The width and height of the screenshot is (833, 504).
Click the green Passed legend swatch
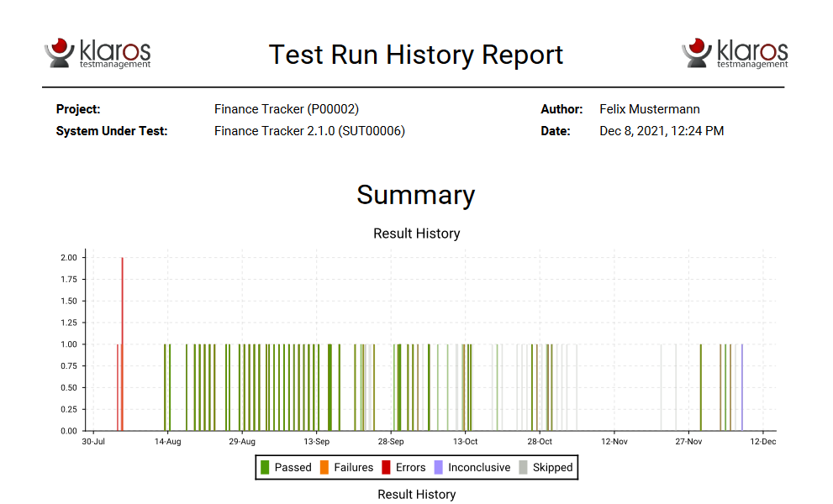coord(264,467)
